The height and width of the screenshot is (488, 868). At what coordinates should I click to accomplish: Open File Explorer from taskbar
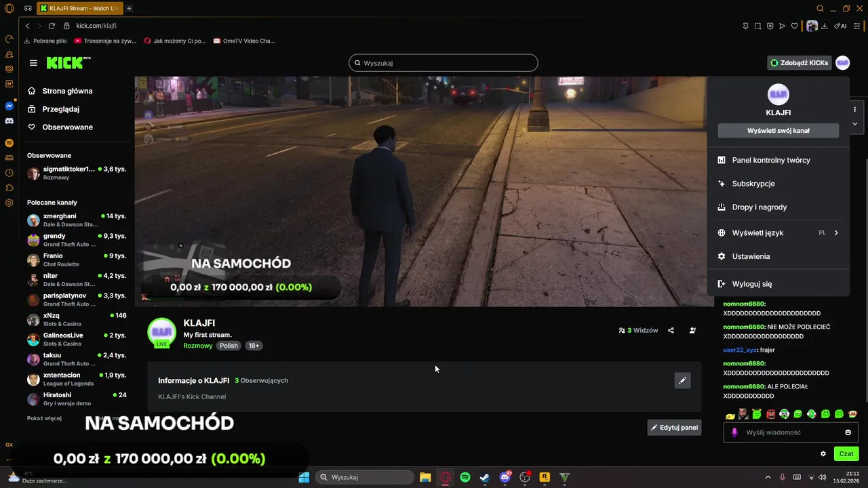425,477
